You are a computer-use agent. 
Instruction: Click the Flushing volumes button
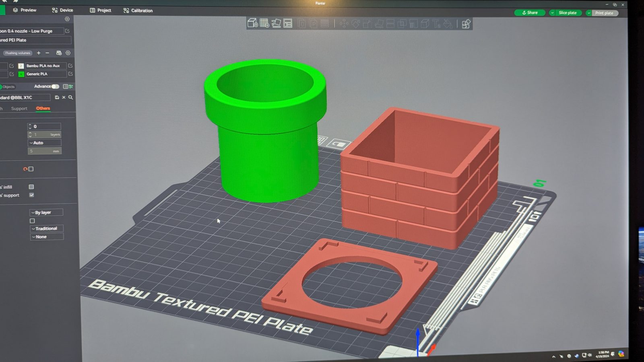tap(18, 53)
